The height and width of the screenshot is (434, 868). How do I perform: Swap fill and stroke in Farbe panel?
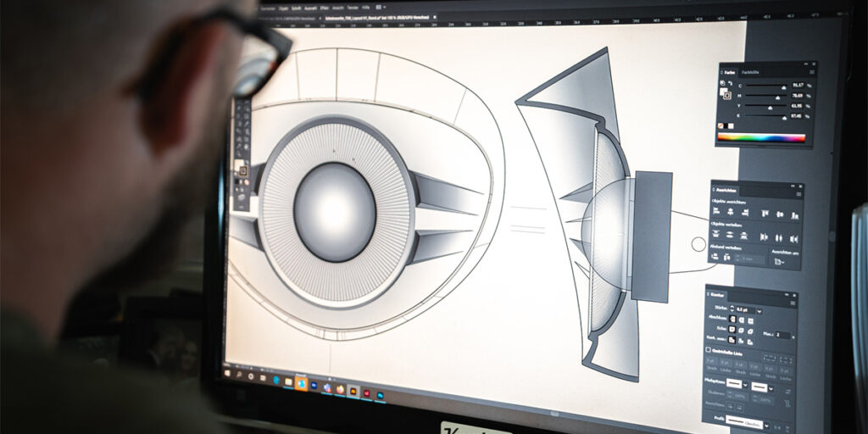pos(731,83)
